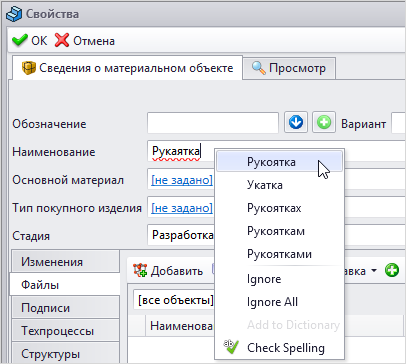Click the Свойства window icon in title bar

[14, 14]
